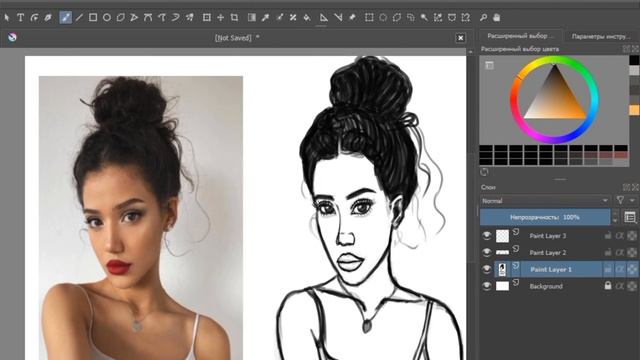This screenshot has height=360, width=640.
Task: Select the Multibrush tool
Action: (190, 18)
